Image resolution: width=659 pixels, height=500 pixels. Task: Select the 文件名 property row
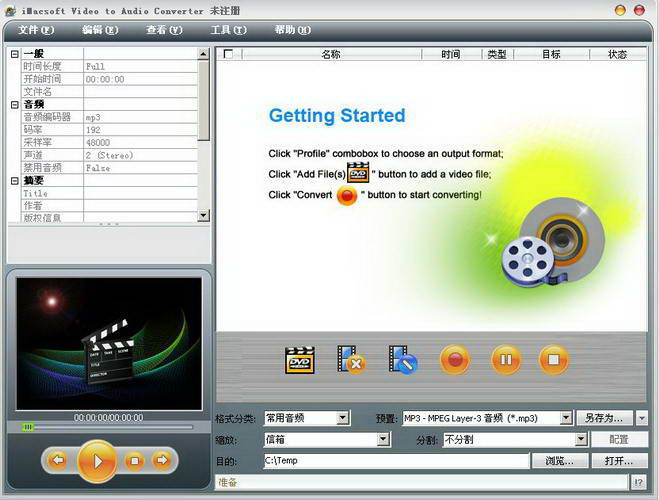(x=109, y=92)
